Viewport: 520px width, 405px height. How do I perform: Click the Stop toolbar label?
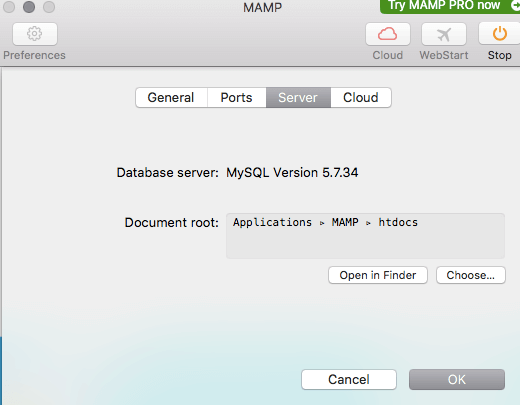(x=500, y=55)
